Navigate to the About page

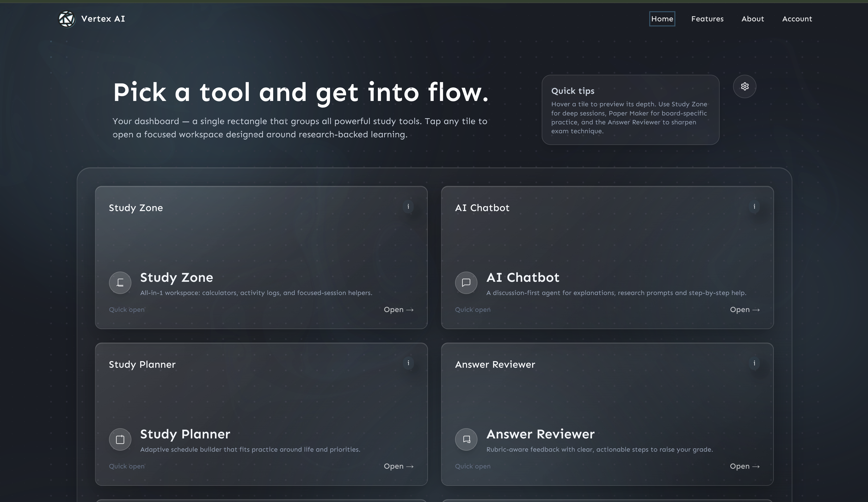(x=753, y=19)
